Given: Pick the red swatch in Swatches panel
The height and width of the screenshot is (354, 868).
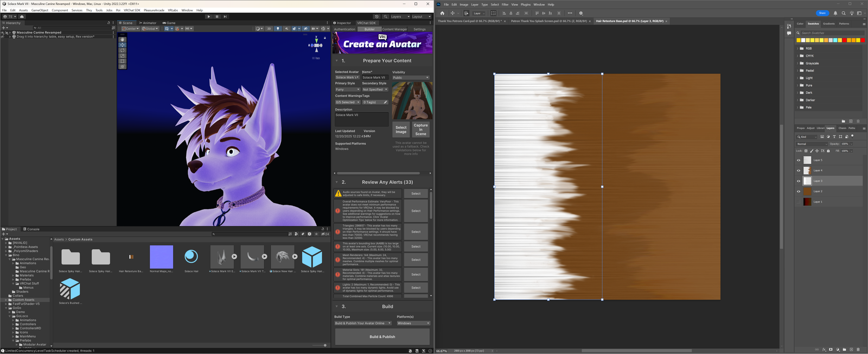Looking at the screenshot, I should point(863,40).
